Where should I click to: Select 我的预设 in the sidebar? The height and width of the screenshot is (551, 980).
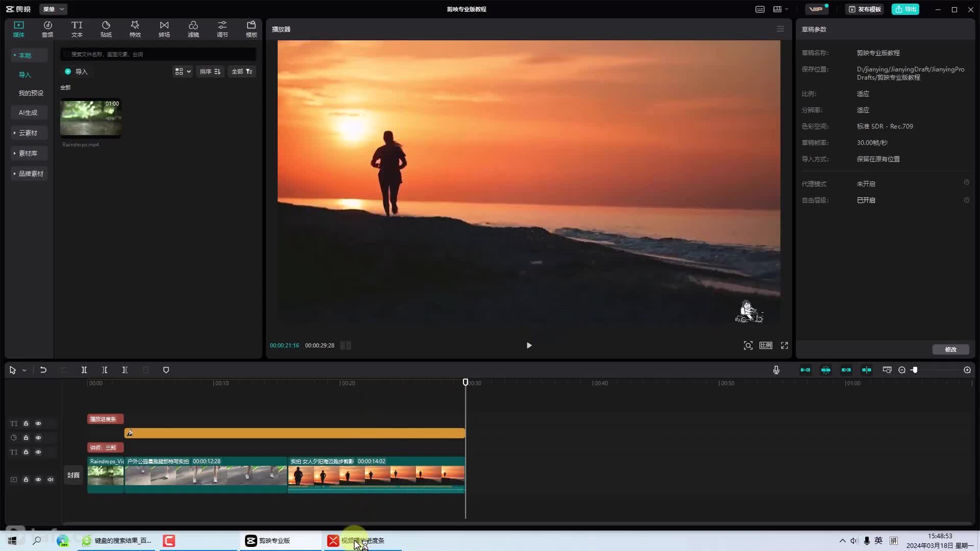click(31, 93)
